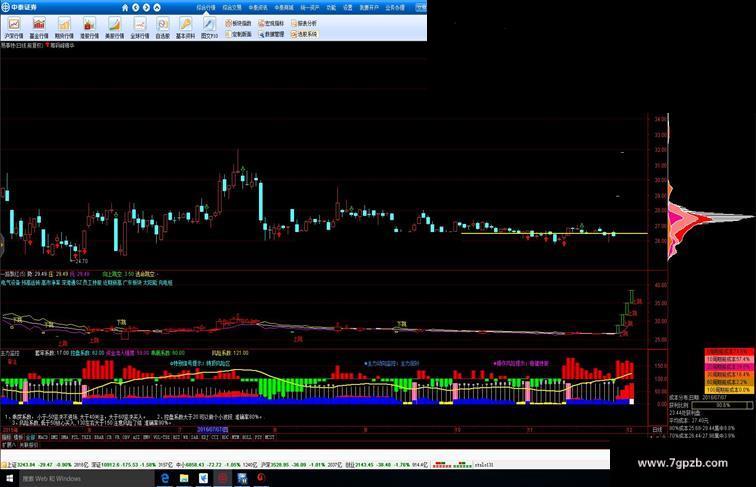Switch to 综合交易 menu tab
This screenshot has width=756, height=487.
pos(232,8)
